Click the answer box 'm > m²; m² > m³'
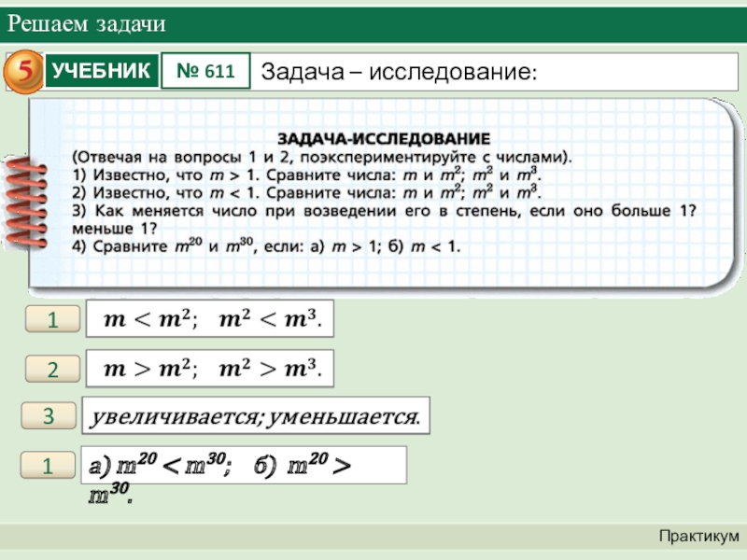747x560 pixels. pos(210,370)
